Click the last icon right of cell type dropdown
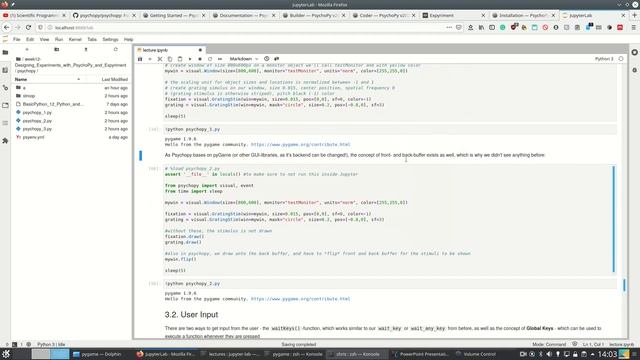Screen dimensions: 640x360 (x=277, y=59)
